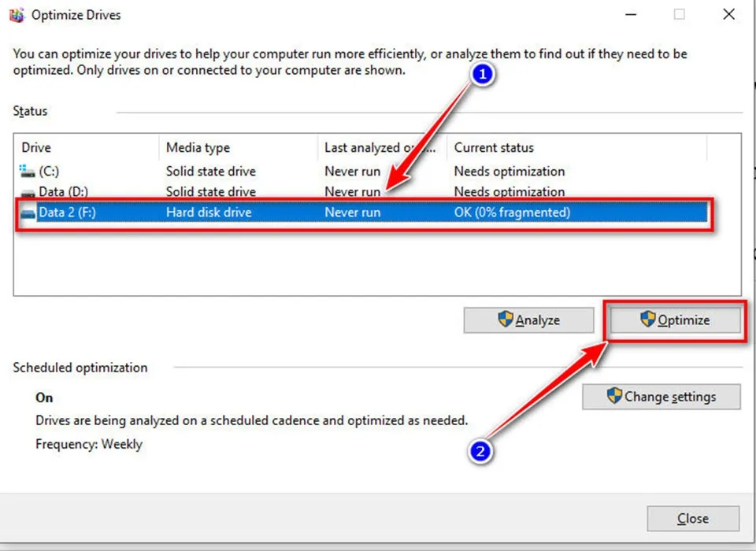Click the Optimize Drives icon in title bar
756x551 pixels.
(17, 14)
